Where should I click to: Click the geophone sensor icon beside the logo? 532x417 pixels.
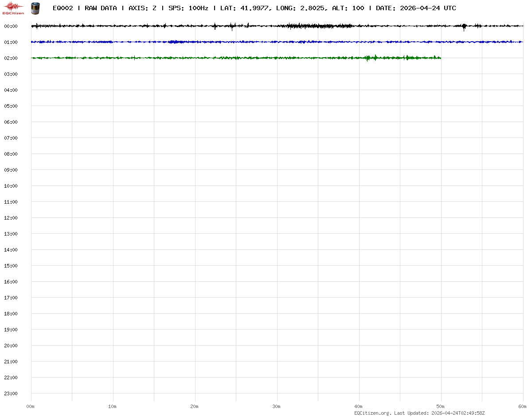click(x=35, y=8)
